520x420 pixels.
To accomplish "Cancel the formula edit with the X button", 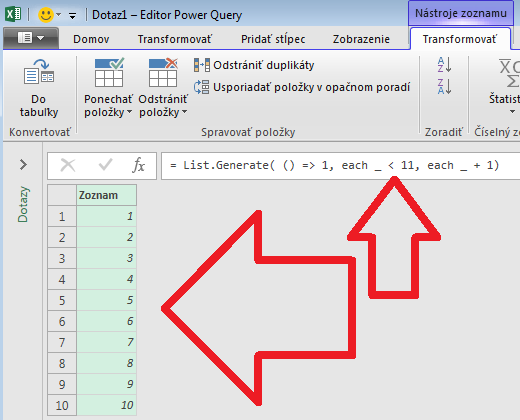I will [x=68, y=165].
